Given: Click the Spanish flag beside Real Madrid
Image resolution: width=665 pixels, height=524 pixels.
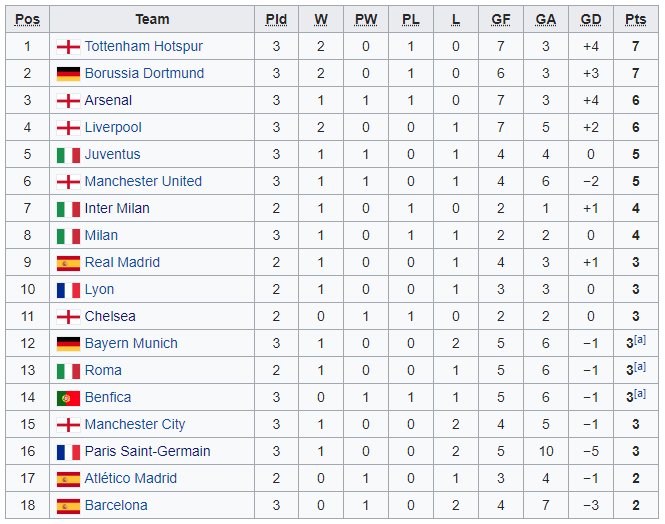Looking at the screenshot, I should 68,262.
